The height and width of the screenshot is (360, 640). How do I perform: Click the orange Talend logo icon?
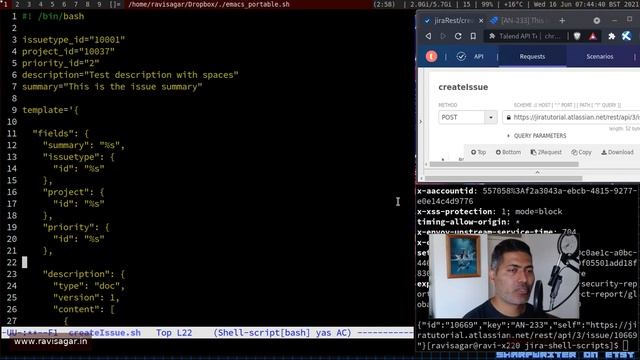click(x=431, y=56)
